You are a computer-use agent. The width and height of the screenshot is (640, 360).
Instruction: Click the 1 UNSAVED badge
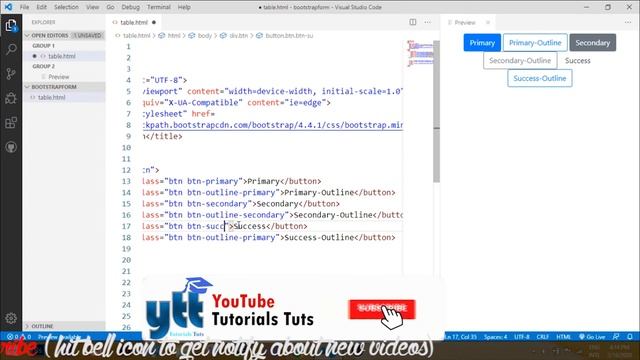(87, 36)
